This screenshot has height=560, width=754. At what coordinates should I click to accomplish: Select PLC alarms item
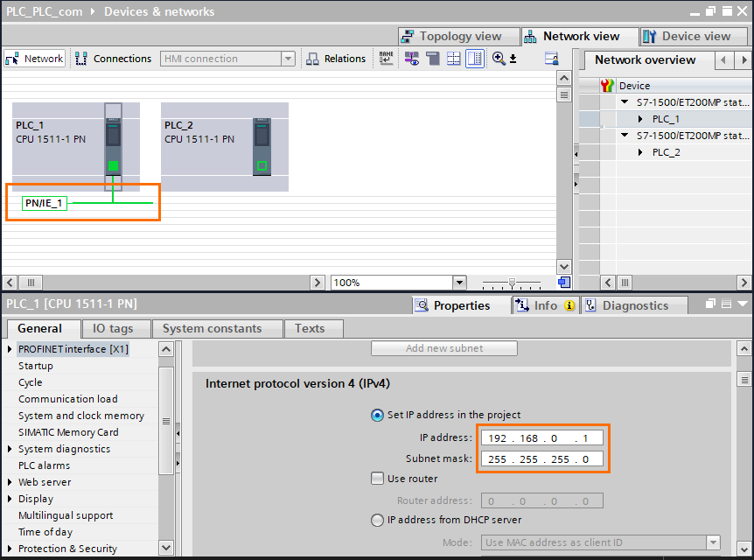45,465
